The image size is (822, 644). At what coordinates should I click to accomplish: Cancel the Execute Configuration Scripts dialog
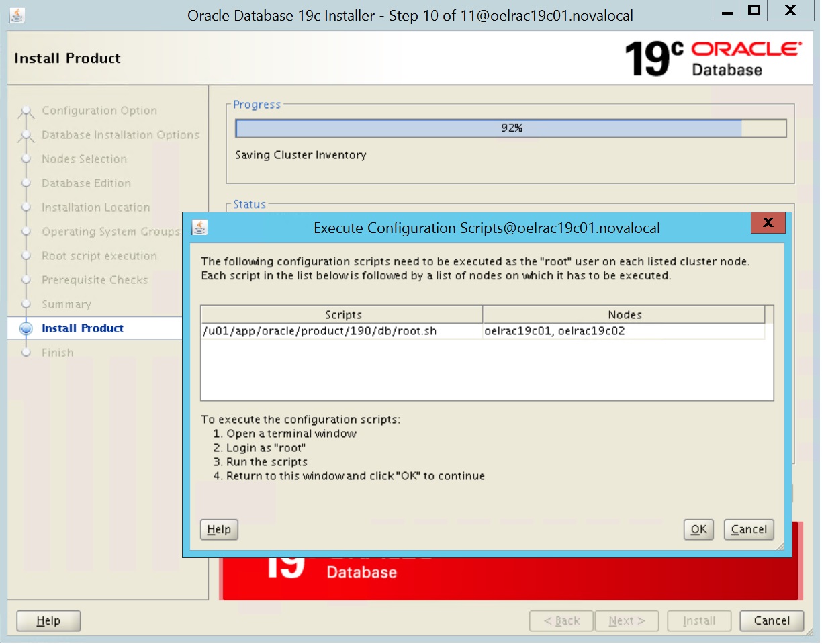point(749,529)
